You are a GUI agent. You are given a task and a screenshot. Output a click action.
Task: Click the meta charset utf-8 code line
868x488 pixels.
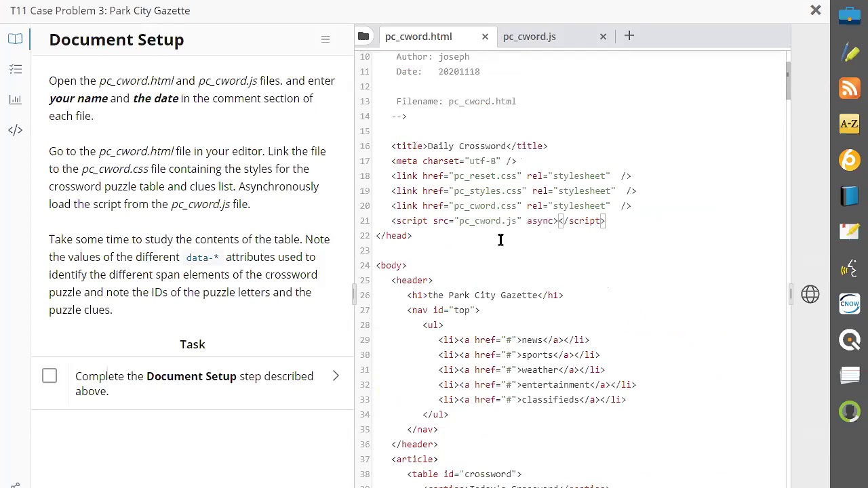coord(454,161)
